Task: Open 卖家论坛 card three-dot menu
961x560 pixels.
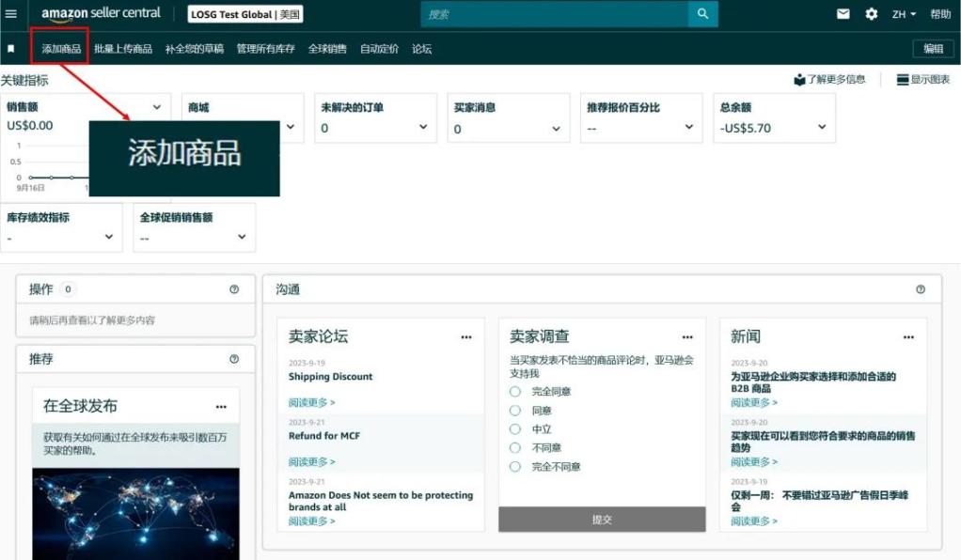Action: 466,337
